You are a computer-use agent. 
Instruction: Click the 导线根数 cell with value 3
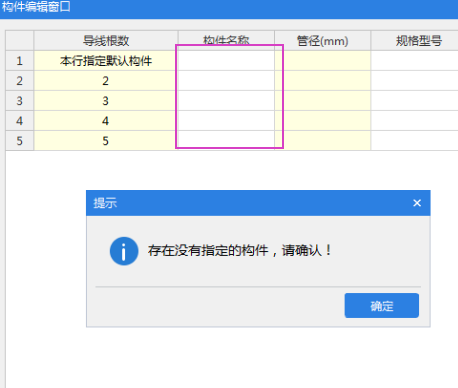pyautogui.click(x=106, y=101)
